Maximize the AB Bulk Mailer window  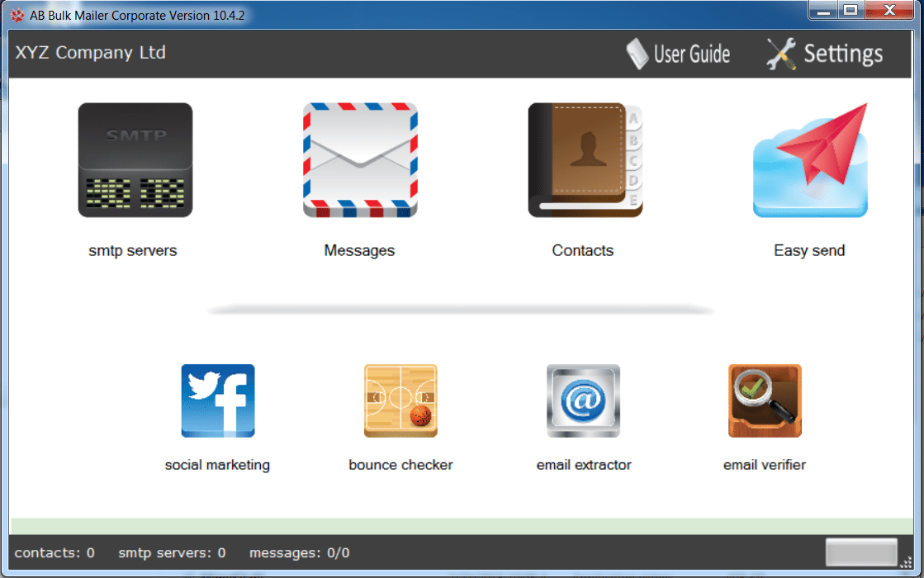click(851, 11)
